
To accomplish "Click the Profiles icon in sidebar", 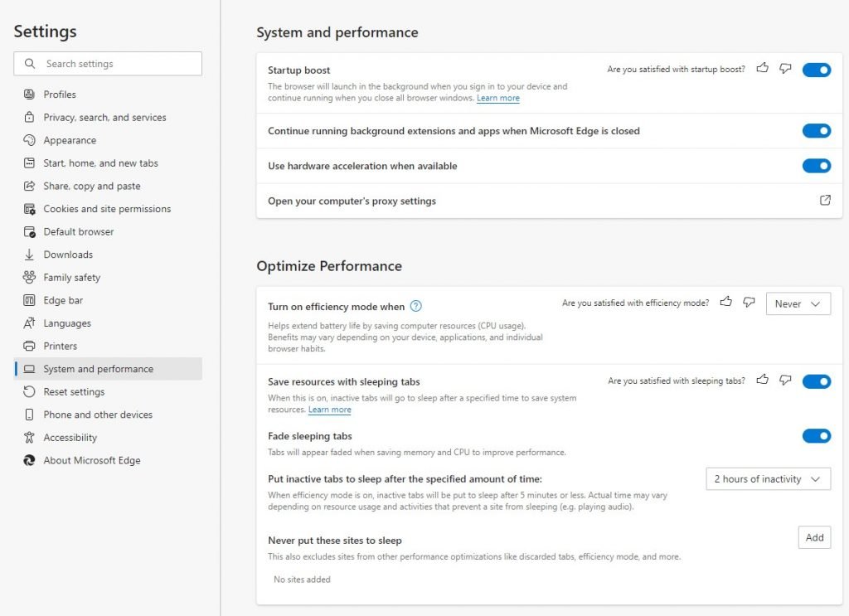I will tap(29, 95).
